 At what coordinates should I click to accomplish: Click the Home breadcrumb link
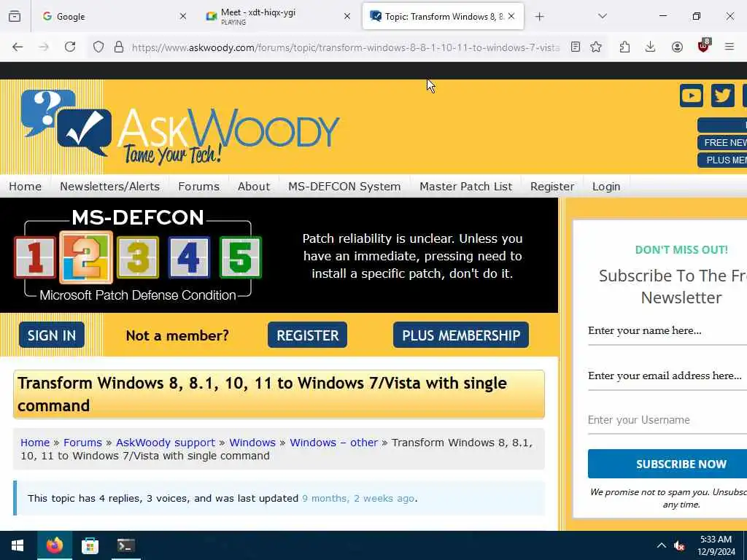[35, 443]
